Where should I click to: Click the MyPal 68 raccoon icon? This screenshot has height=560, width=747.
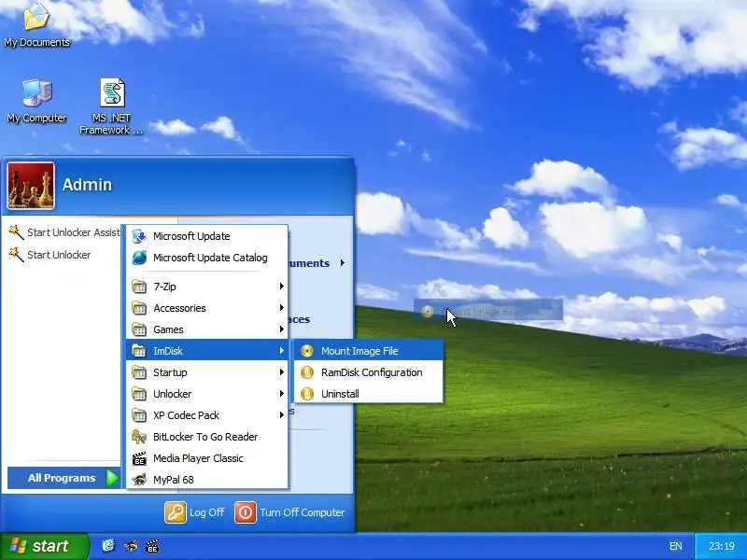pyautogui.click(x=139, y=480)
